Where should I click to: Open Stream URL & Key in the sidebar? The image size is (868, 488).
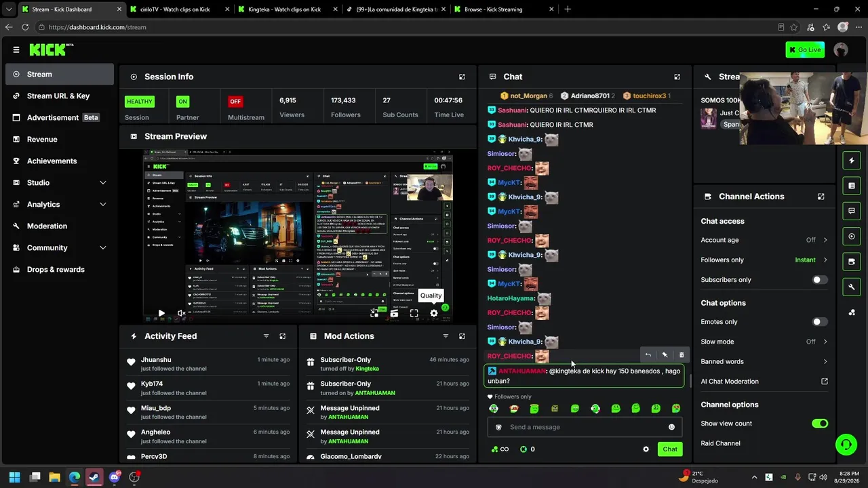[60, 96]
